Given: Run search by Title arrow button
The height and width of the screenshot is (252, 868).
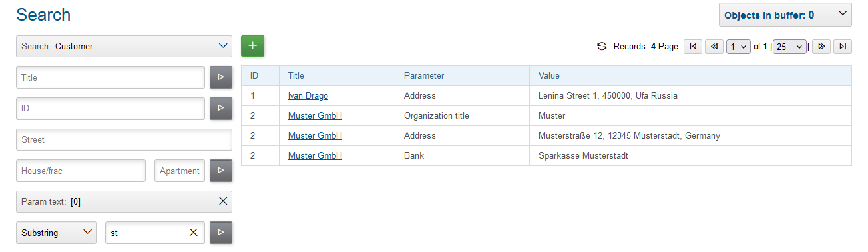Looking at the screenshot, I should point(221,77).
